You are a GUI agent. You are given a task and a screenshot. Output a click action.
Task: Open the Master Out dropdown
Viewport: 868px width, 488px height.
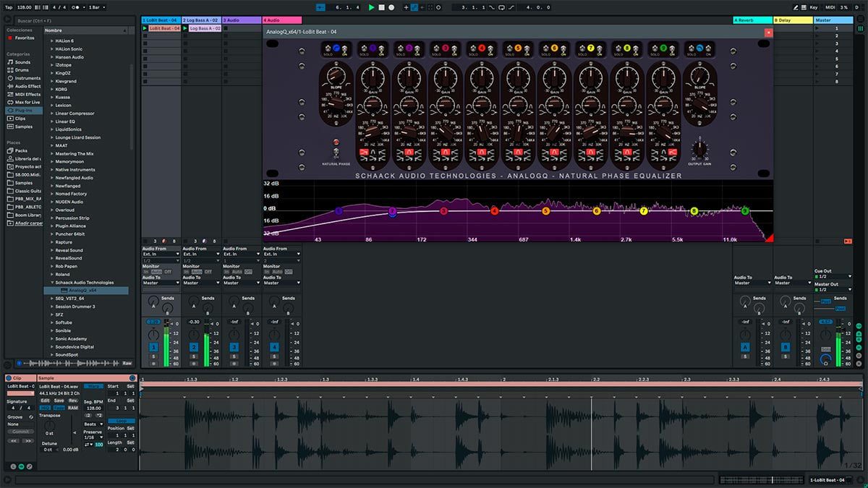833,290
